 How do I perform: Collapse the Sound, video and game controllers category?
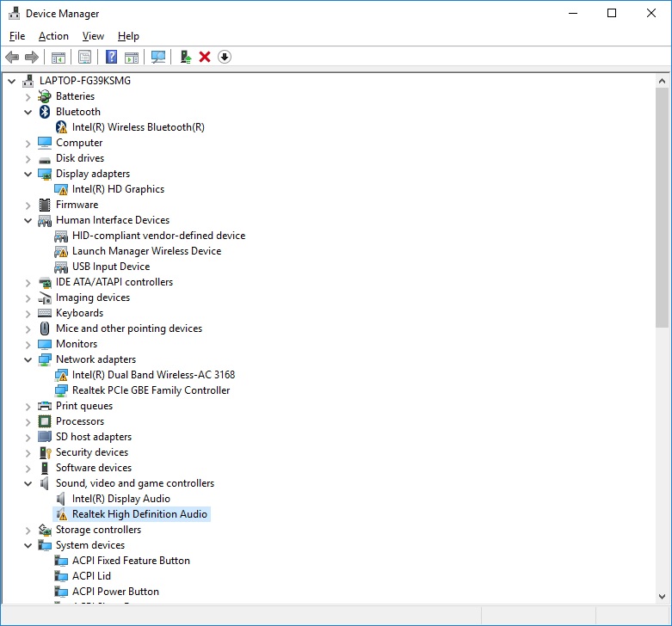click(28, 484)
